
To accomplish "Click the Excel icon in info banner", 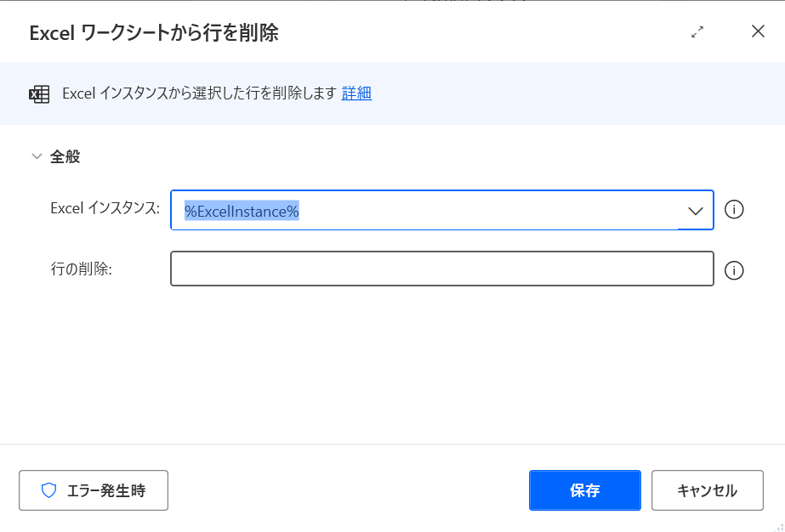I will click(40, 93).
